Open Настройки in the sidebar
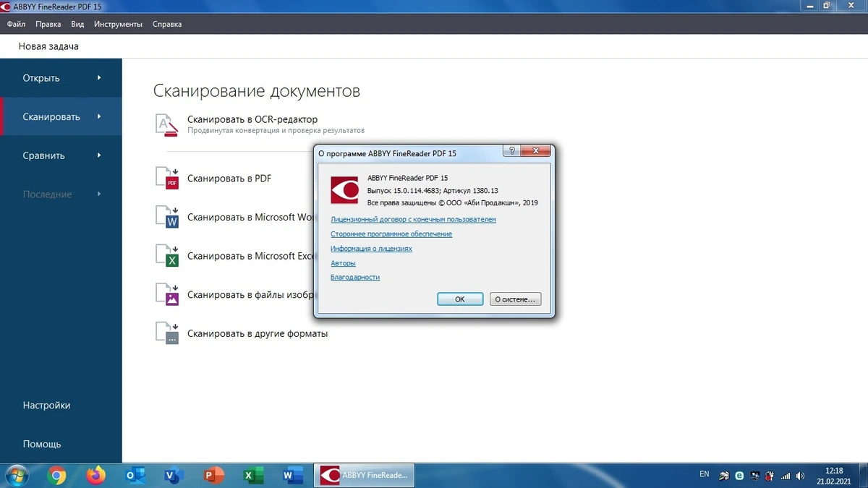Screen dimensions: 868x488 (46, 406)
